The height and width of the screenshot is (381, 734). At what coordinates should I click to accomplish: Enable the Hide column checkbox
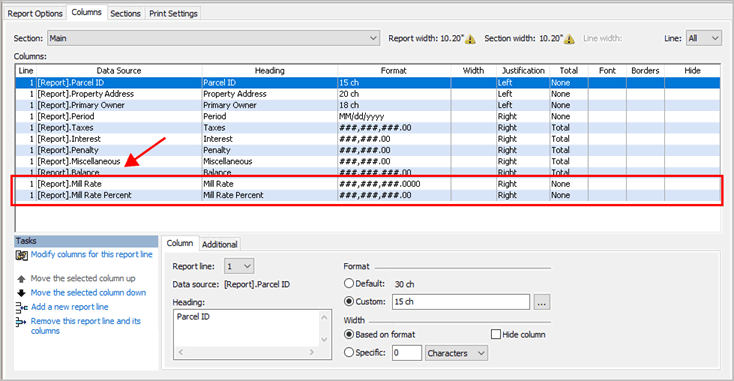click(496, 334)
